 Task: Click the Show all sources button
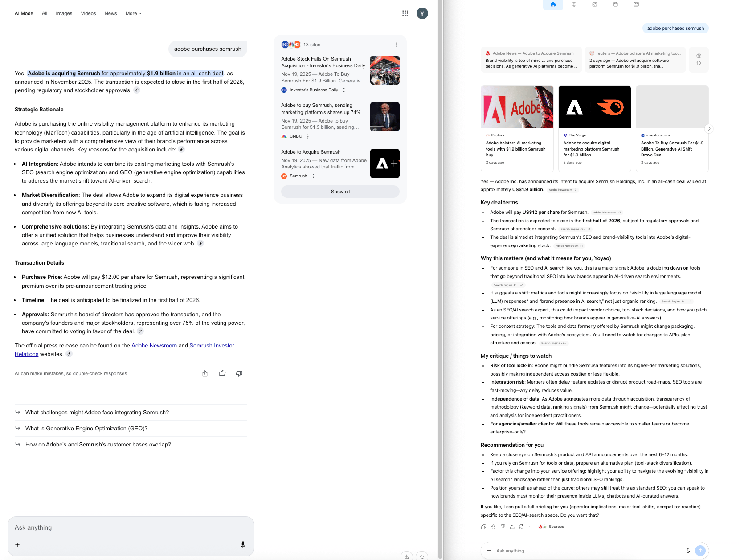click(x=340, y=192)
